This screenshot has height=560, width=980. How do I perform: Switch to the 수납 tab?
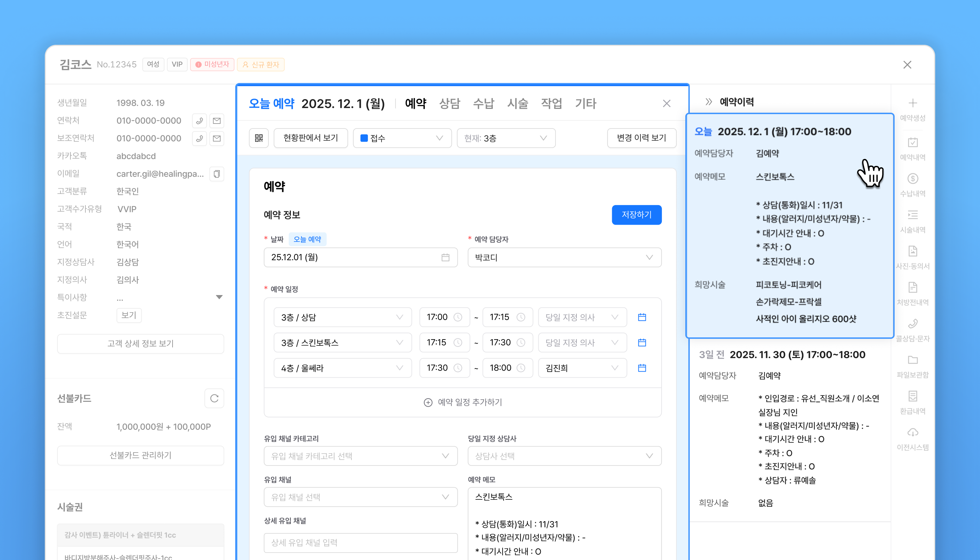(483, 104)
